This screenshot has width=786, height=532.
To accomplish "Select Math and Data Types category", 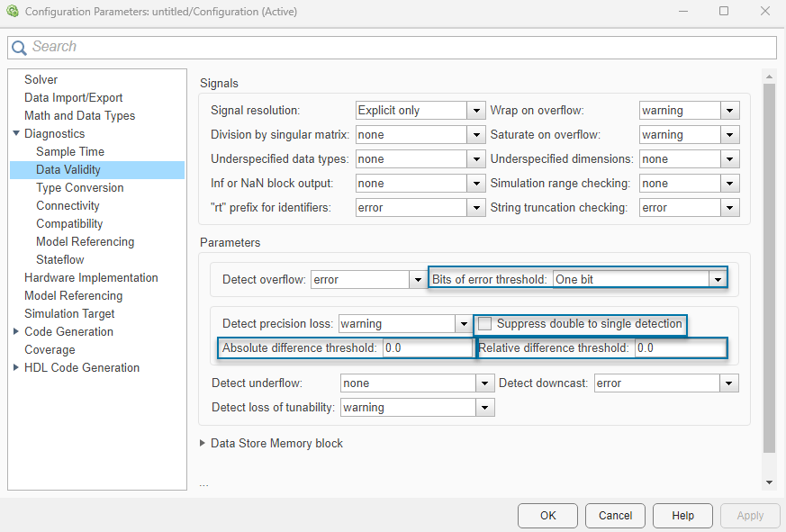I will (x=80, y=115).
